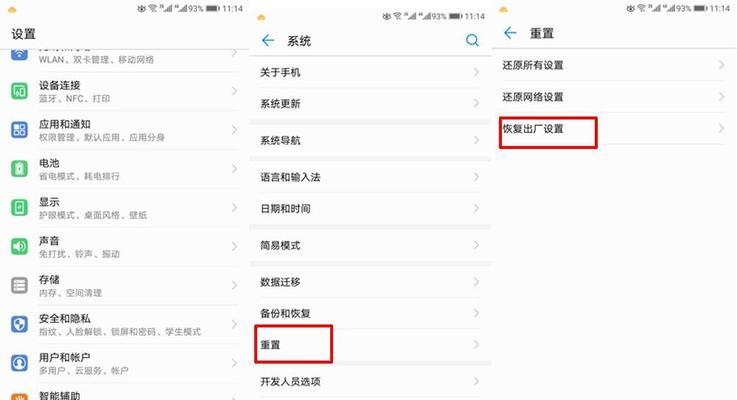Image resolution: width=737 pixels, height=400 pixels.
Task: Open 还原网络设置 option
Action: coord(613,97)
